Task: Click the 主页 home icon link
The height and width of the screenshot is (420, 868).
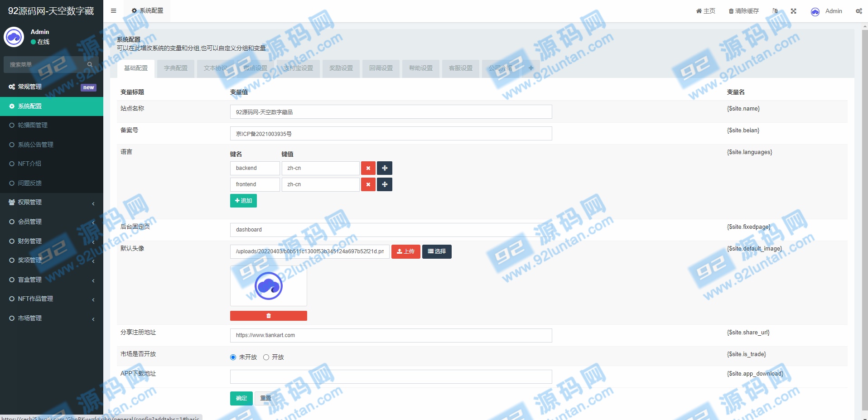Action: [705, 11]
